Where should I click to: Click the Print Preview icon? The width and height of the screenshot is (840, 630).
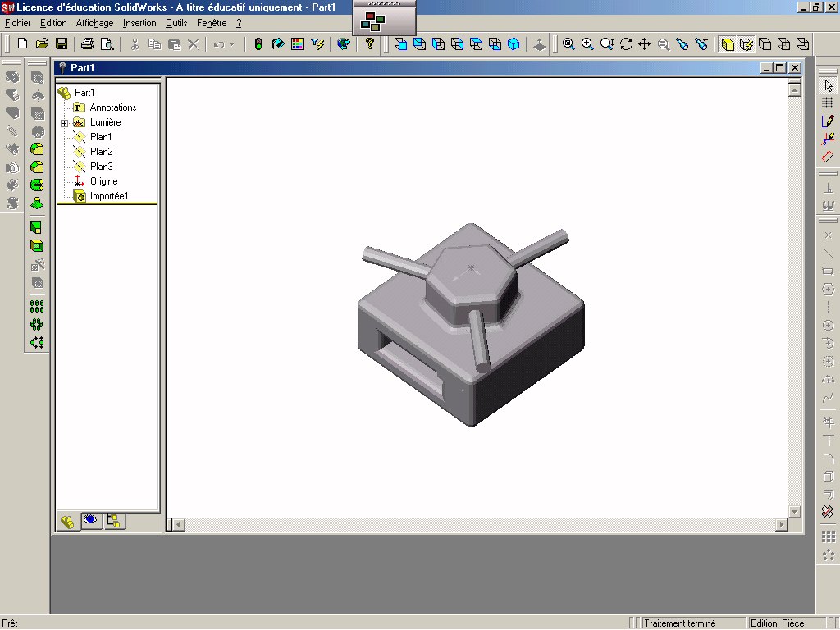pyautogui.click(x=106, y=44)
